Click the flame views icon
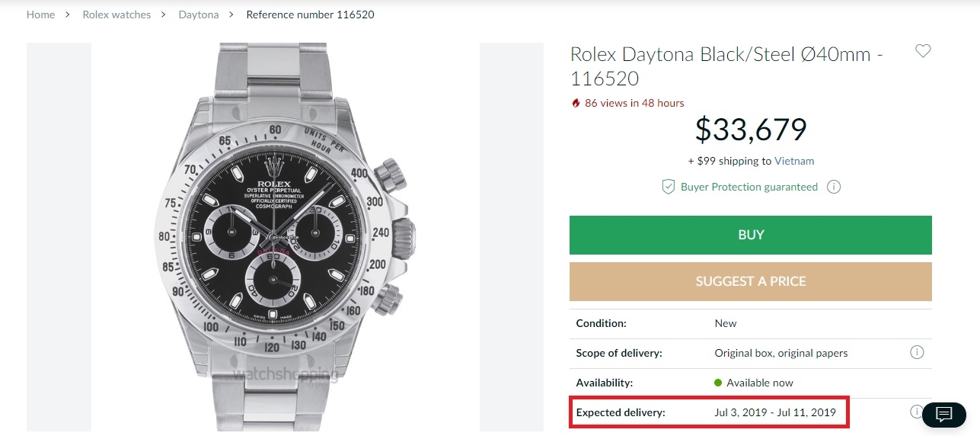The width and height of the screenshot is (980, 436). click(x=576, y=103)
